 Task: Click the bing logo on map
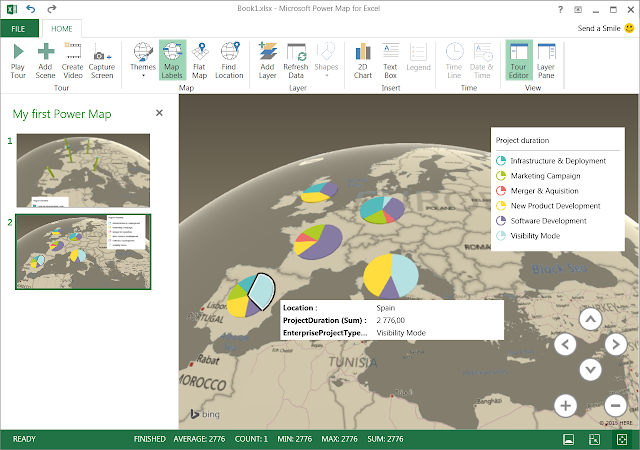tap(205, 414)
